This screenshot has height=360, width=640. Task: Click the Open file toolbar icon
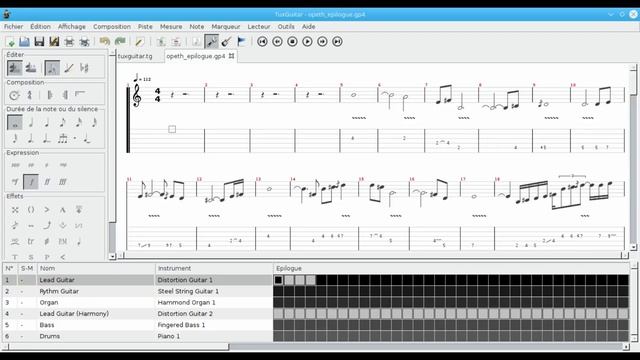point(24,42)
